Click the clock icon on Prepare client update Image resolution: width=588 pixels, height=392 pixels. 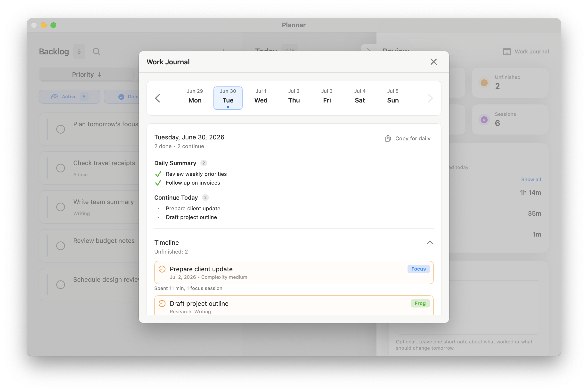coord(162,269)
